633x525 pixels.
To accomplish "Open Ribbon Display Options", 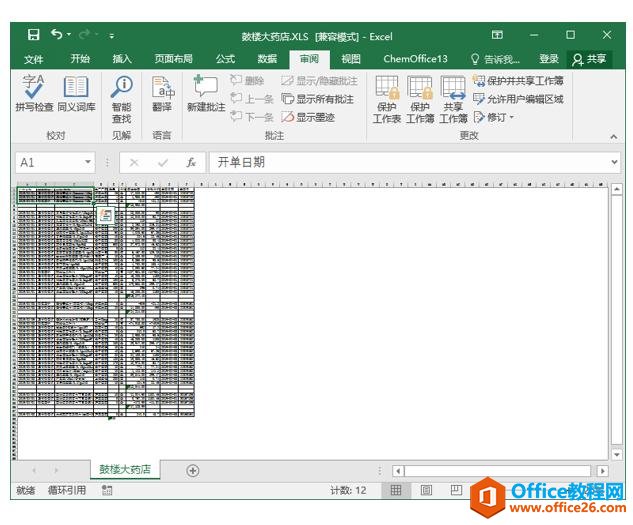I will tap(497, 35).
